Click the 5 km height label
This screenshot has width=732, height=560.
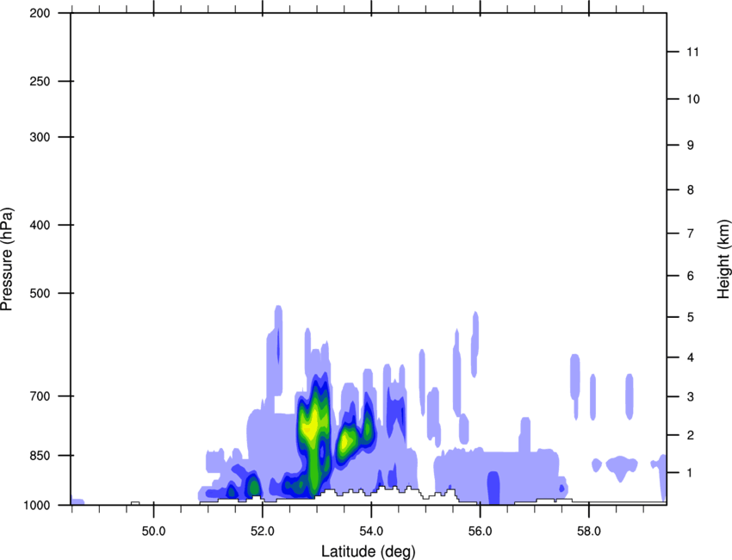point(691,318)
